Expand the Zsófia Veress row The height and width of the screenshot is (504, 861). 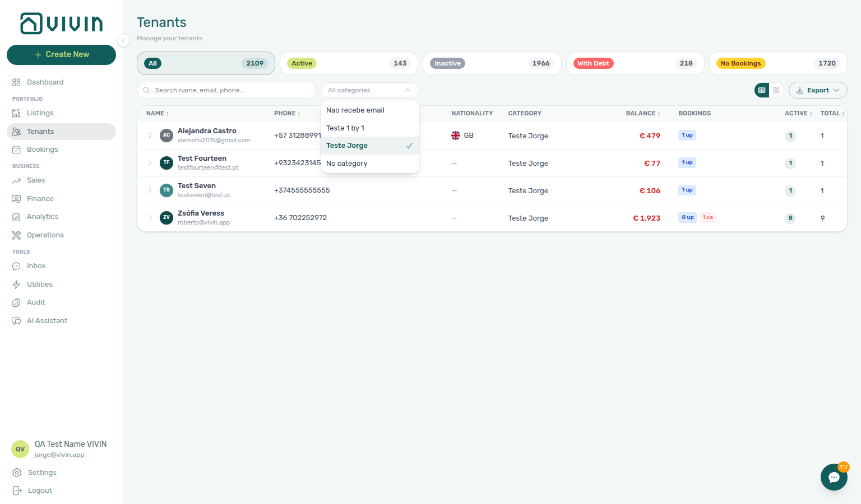150,218
